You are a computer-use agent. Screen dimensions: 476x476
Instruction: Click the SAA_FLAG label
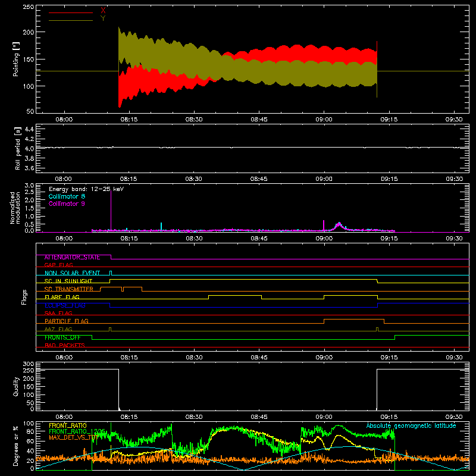(x=58, y=313)
